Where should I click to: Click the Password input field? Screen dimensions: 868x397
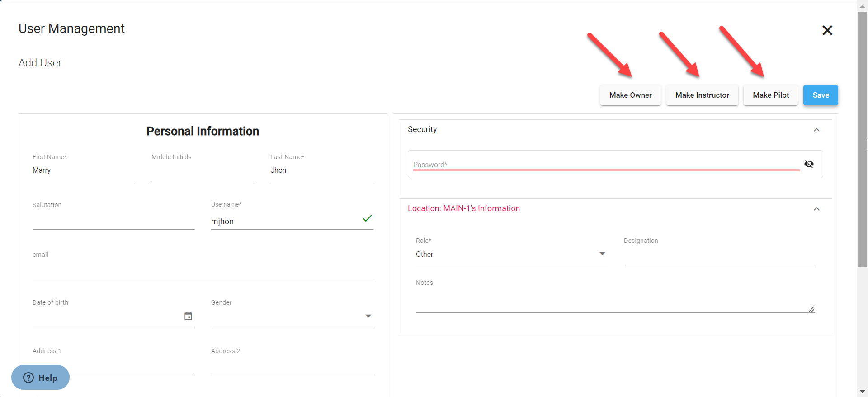(606, 165)
